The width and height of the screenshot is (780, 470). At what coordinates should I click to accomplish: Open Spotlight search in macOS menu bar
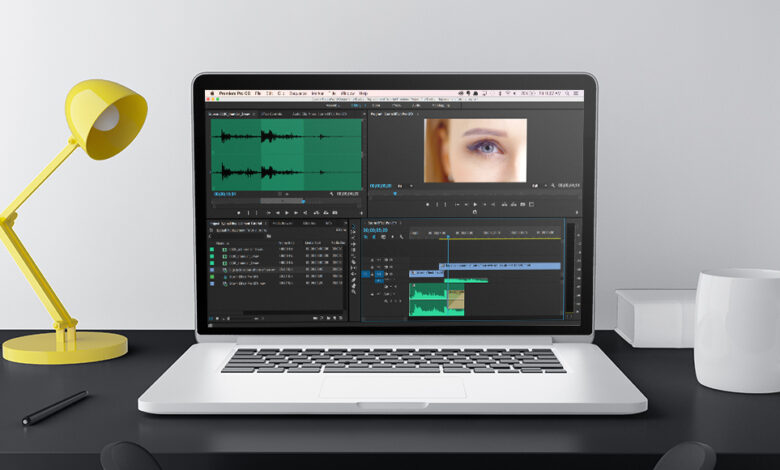pos(567,94)
